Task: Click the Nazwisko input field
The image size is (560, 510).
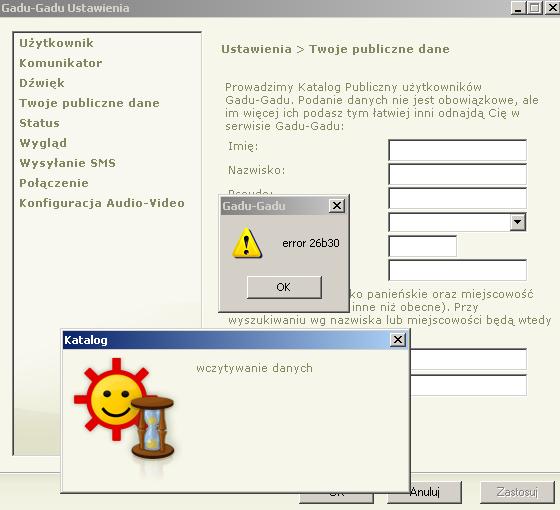Action: [x=458, y=174]
